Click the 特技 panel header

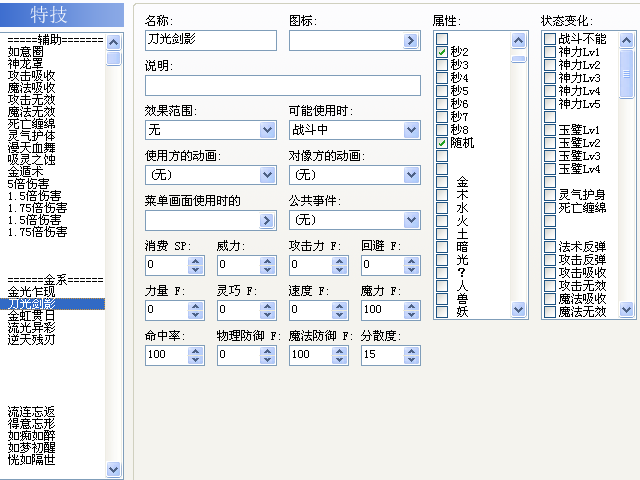[x=62, y=15]
